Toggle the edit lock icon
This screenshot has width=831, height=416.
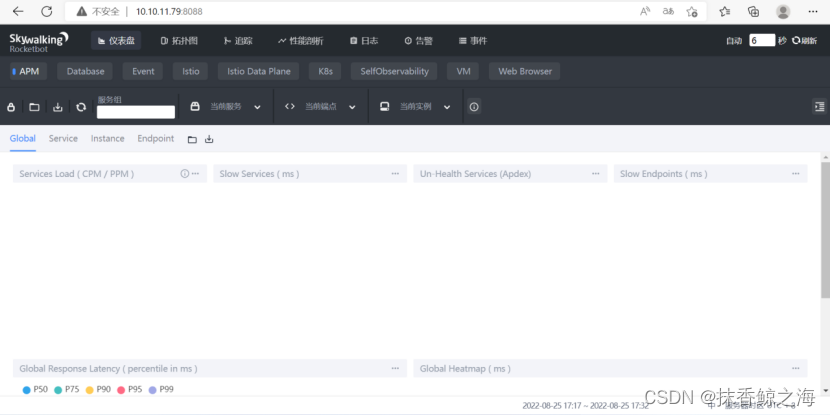11,107
